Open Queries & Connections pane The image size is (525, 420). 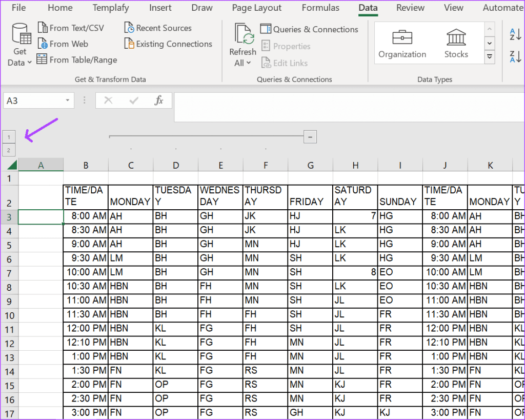click(309, 30)
